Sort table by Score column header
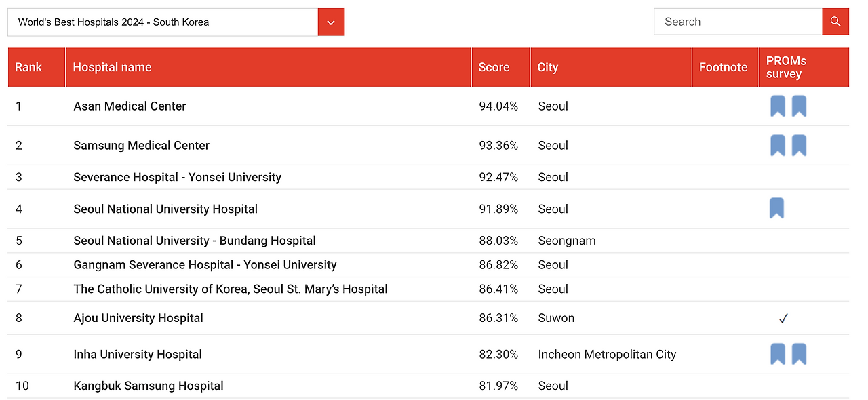This screenshot has width=868, height=400. click(494, 67)
